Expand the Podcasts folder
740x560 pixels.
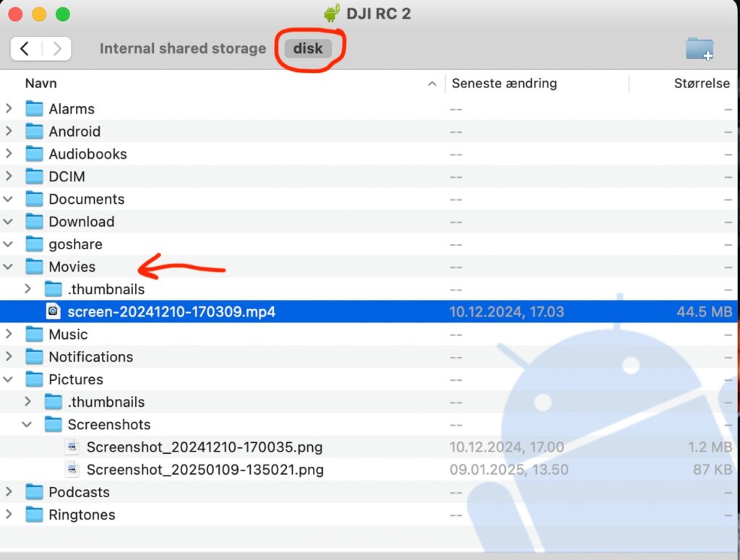pyautogui.click(x=9, y=492)
